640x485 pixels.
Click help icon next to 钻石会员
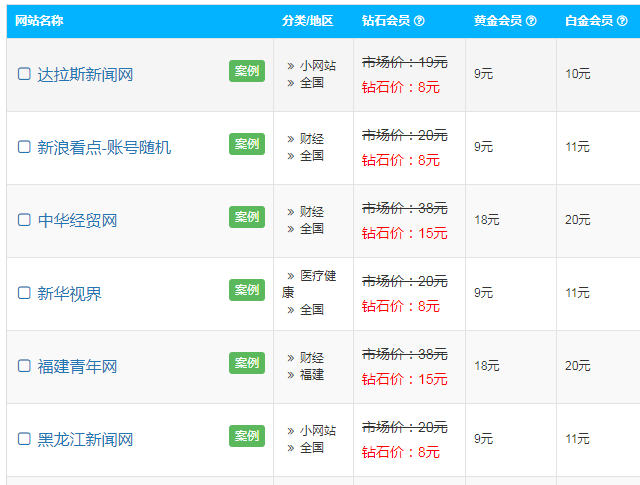pyautogui.click(x=419, y=20)
